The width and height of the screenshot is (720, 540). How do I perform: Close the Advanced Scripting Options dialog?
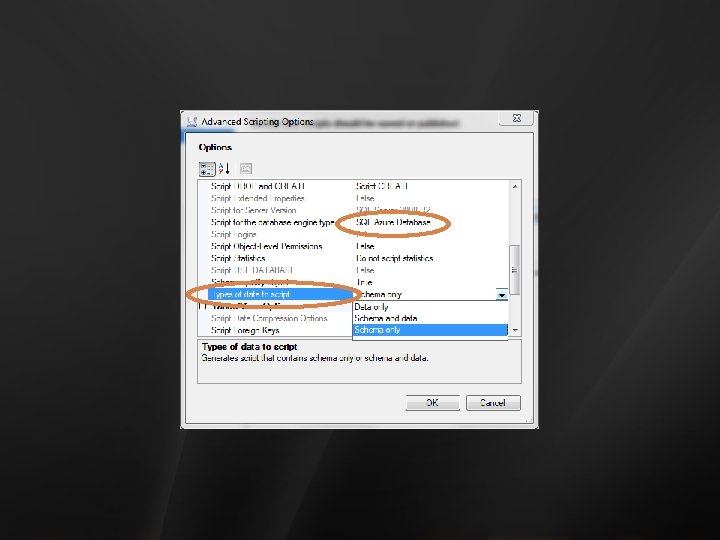[516, 118]
